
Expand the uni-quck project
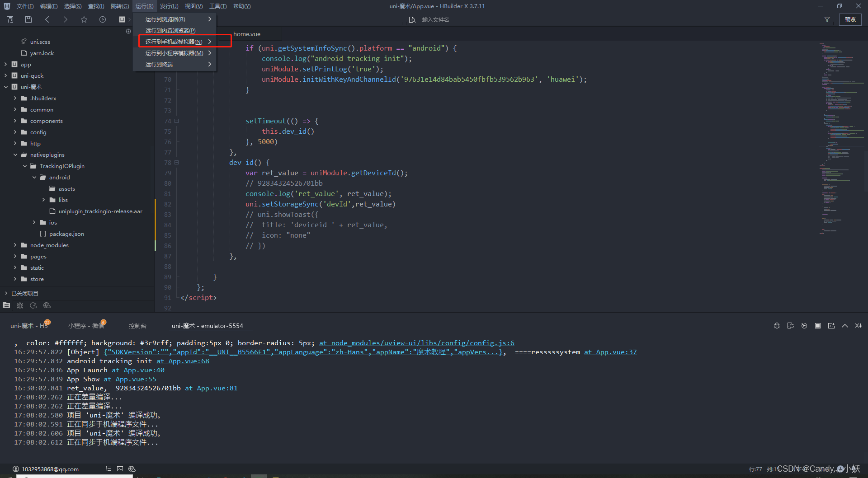[x=5, y=75]
